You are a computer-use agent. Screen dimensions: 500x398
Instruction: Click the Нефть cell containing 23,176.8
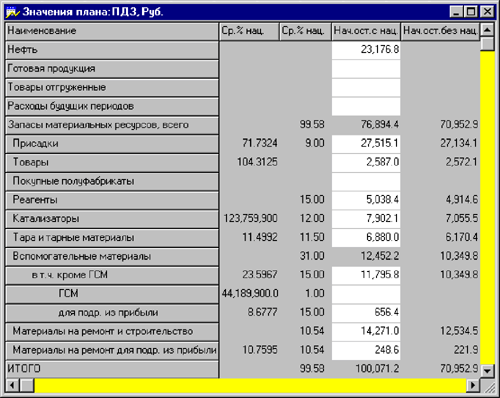click(366, 50)
